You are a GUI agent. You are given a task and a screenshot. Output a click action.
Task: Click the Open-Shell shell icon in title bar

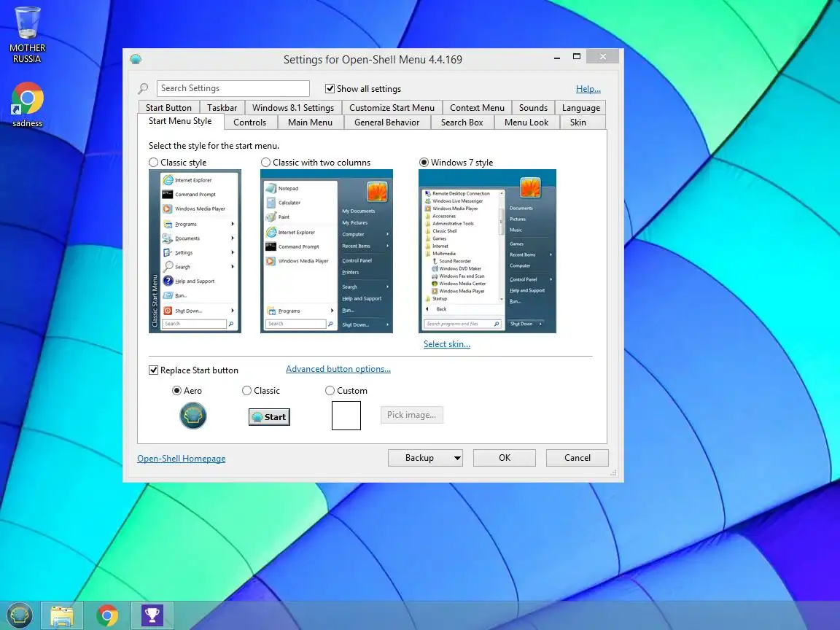point(136,59)
